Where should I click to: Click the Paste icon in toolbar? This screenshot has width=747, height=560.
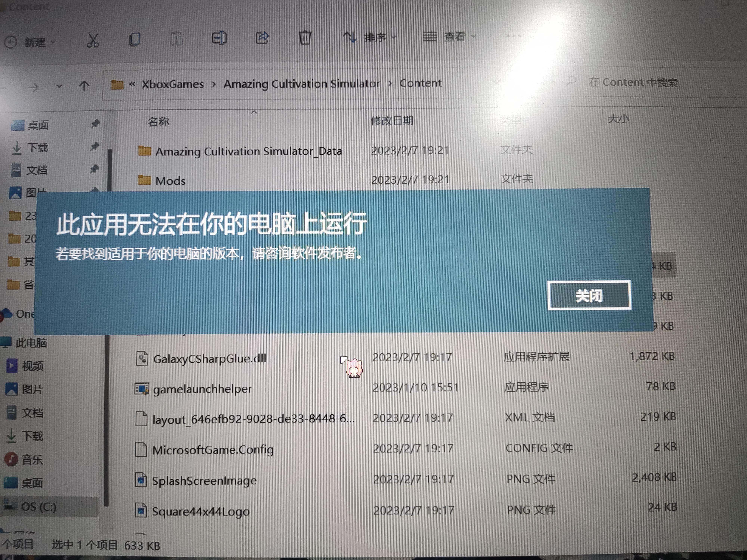coord(176,38)
